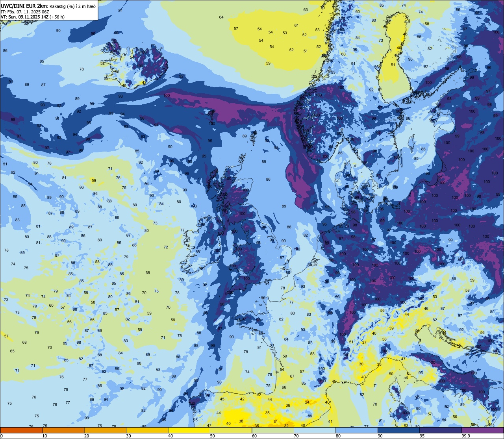Click the map value "24" over southern France
The width and height of the screenshot is (504, 439).
pos(307,402)
